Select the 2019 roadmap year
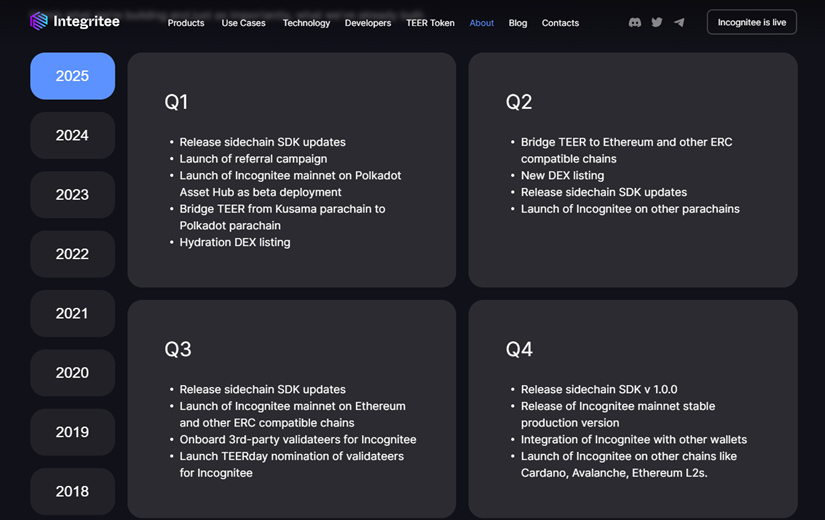Image resolution: width=825 pixels, height=520 pixels. tap(73, 432)
